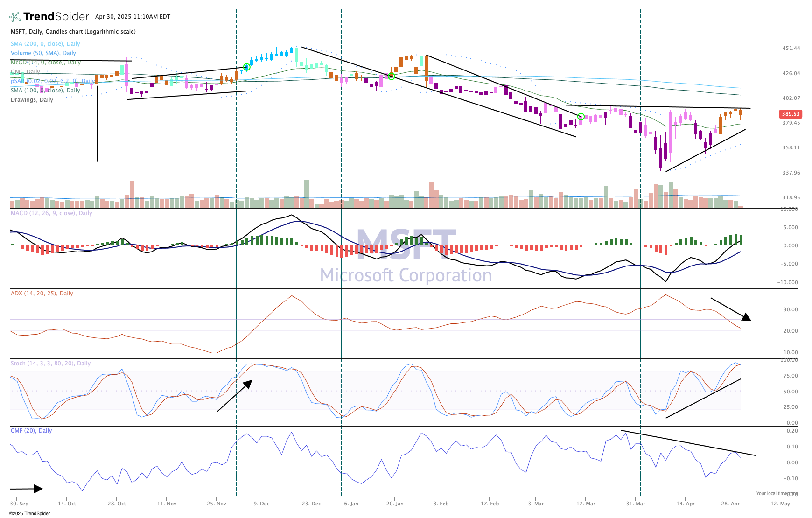Click the CMF (20), Daily panel label

[x=31, y=431]
